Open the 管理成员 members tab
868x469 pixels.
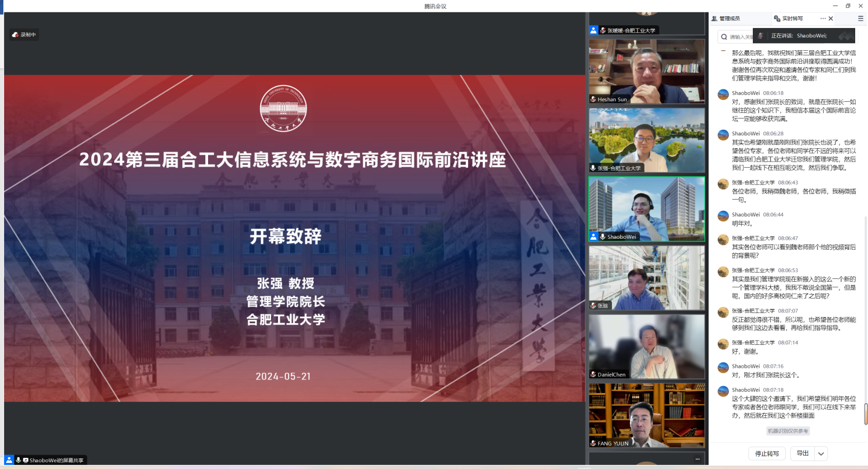coord(726,18)
